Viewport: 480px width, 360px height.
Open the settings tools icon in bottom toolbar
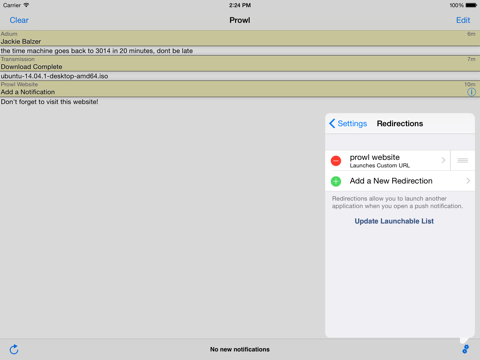pyautogui.click(x=465, y=349)
